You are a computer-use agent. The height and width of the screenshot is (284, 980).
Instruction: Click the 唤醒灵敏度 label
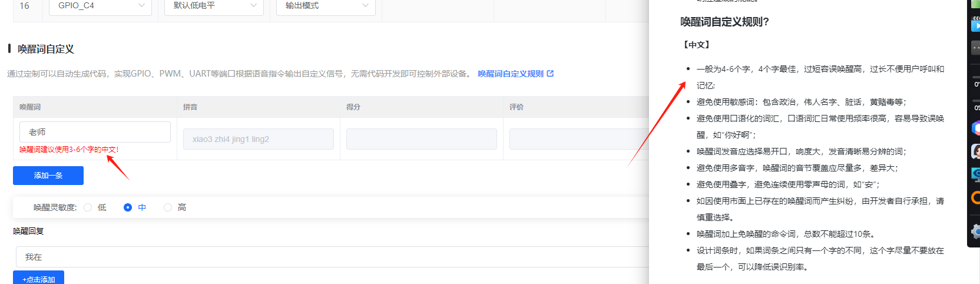pos(55,207)
